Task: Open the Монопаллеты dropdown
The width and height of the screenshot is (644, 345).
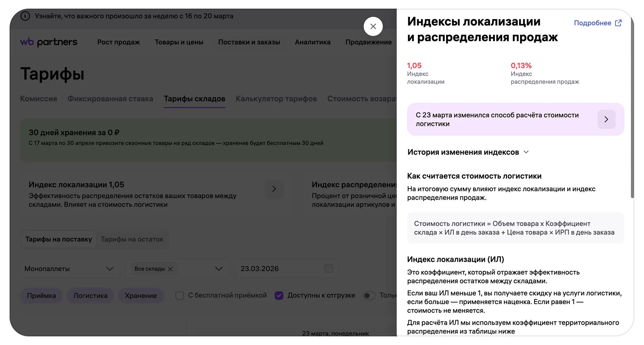Action: click(x=70, y=269)
